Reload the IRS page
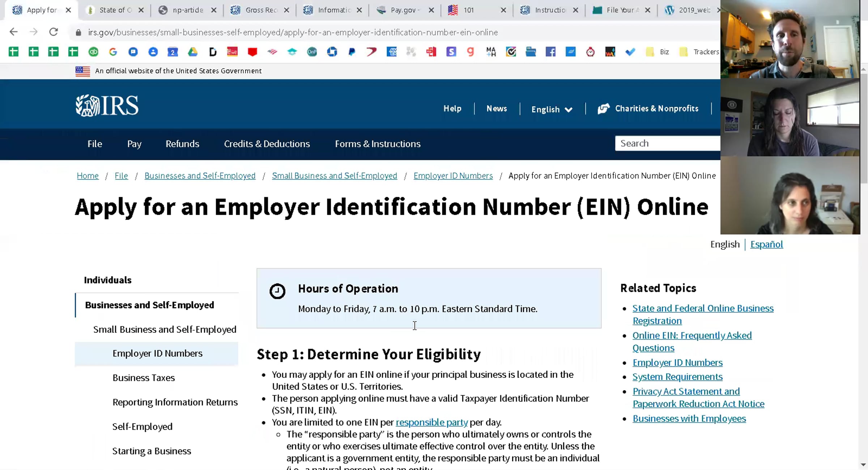This screenshot has width=868, height=470. coord(54,32)
